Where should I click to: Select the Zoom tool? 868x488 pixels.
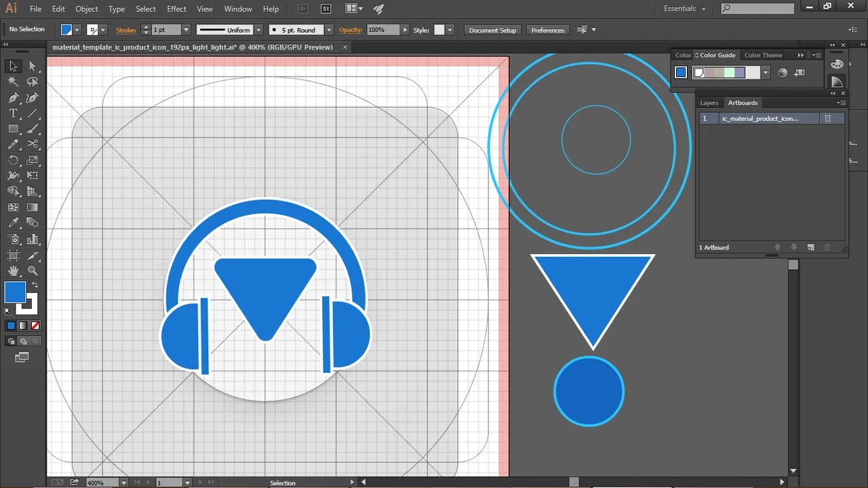(x=32, y=271)
